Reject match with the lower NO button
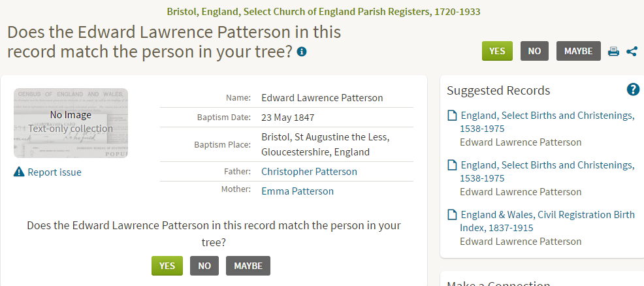Viewport: 644px width, 286px height. (204, 266)
